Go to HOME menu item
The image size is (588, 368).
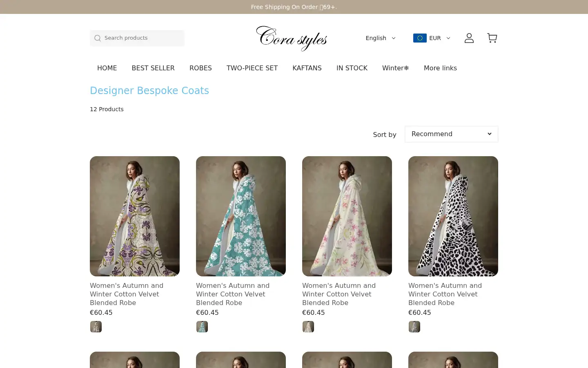[107, 68]
